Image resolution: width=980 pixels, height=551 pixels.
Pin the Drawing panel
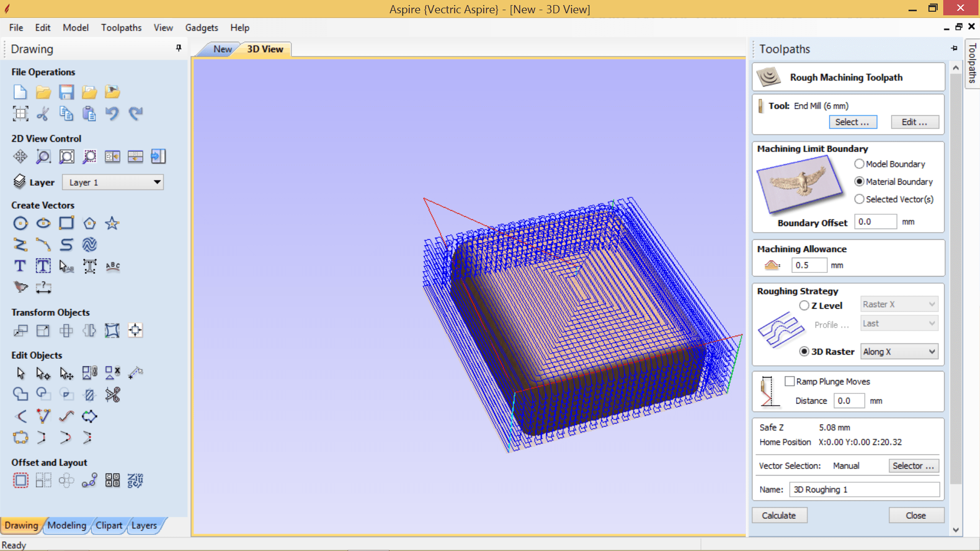point(179,48)
